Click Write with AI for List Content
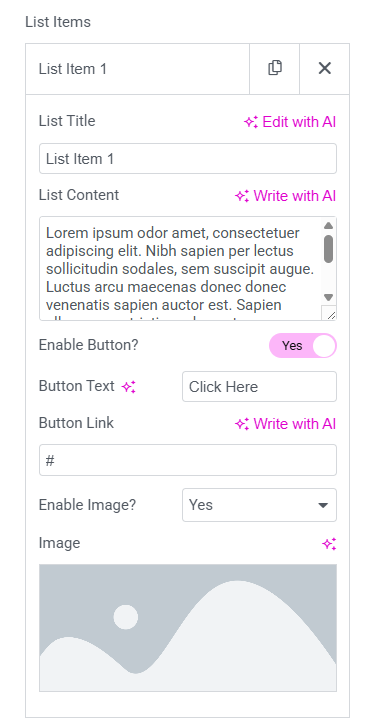Image resolution: width=371 pixels, height=725 pixels. [x=285, y=196]
